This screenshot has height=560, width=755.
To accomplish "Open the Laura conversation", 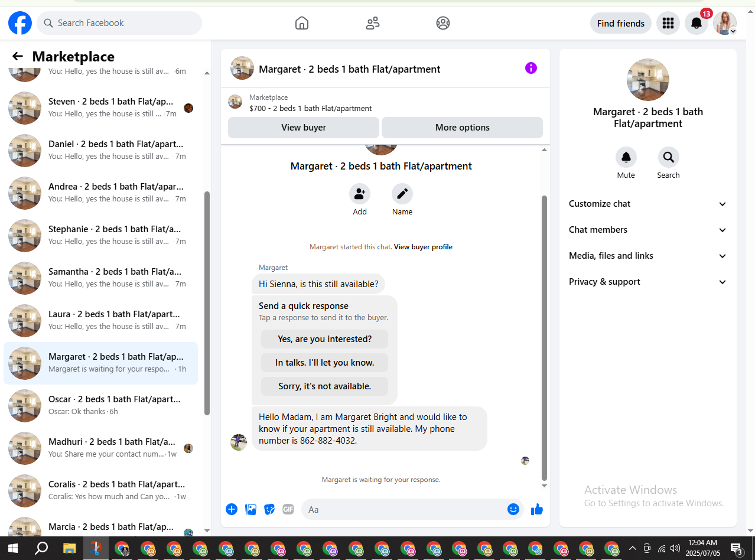I will [x=101, y=320].
